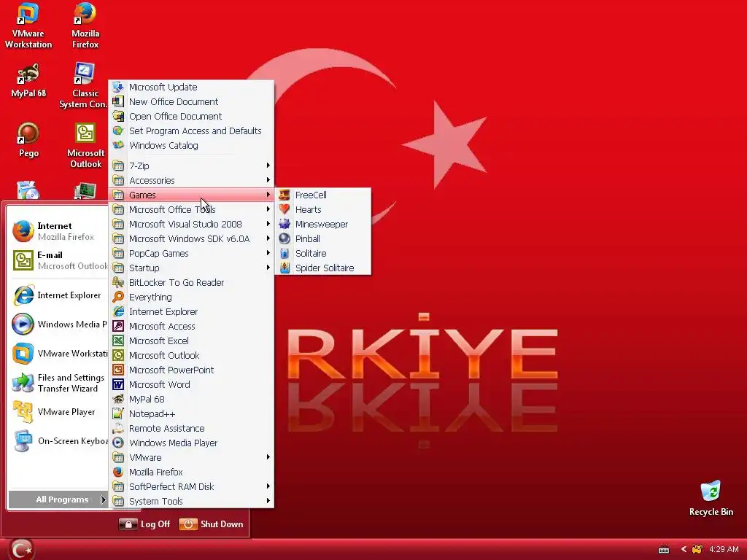Expand System Tools submenu
The width and height of the screenshot is (747, 560).
[191, 502]
